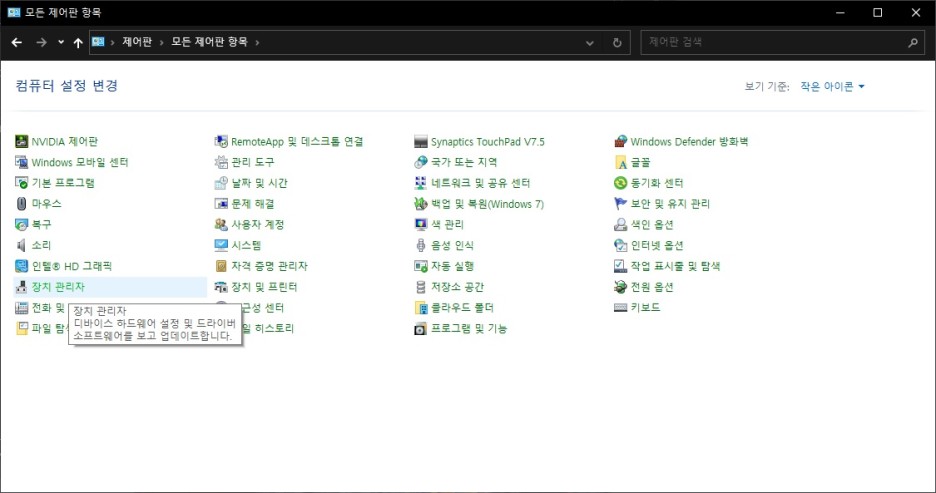The width and height of the screenshot is (936, 493).
Task: Open 인텔® HD 그래픽 icon
Action: coord(21,266)
